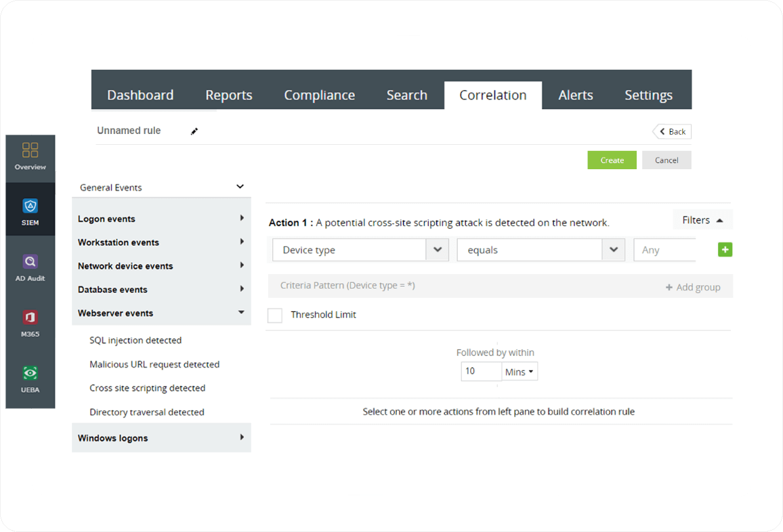
Task: Click Back to return to the rule list
Action: click(671, 131)
